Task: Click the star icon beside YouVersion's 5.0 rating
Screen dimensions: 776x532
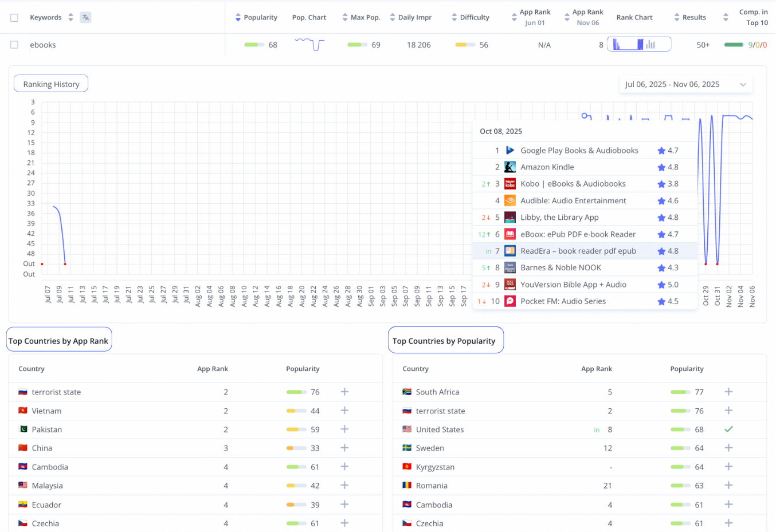Action: 661,285
